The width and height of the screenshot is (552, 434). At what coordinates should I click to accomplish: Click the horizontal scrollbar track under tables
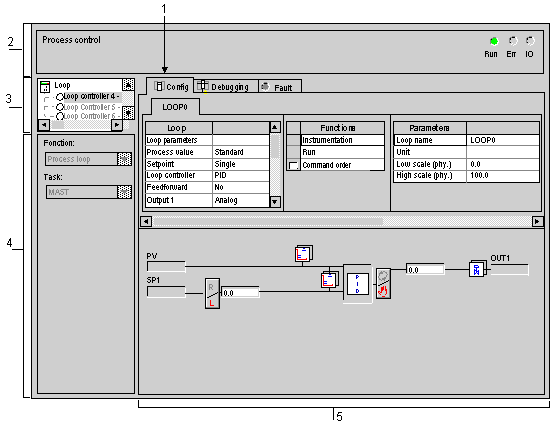point(341,221)
